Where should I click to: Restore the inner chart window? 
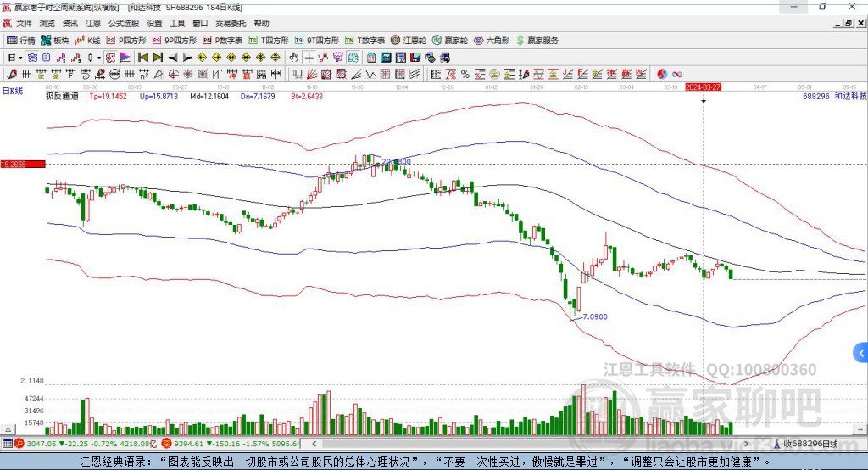click(848, 23)
